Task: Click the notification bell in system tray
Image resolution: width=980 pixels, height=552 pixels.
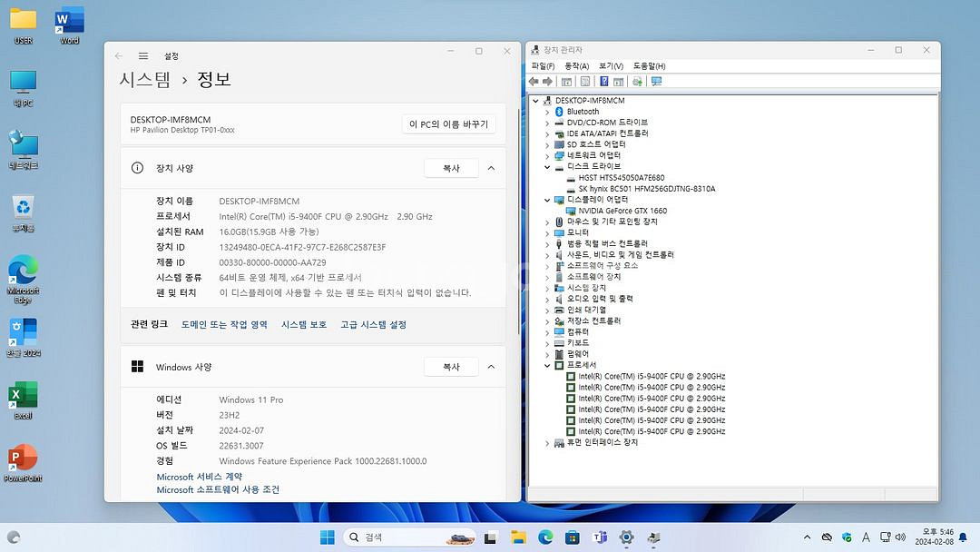Action: tap(963, 537)
